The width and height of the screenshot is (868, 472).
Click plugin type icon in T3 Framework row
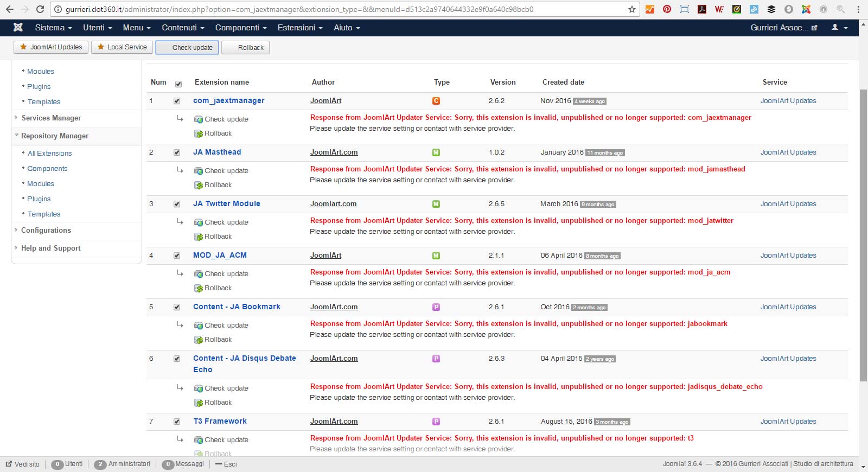(436, 422)
